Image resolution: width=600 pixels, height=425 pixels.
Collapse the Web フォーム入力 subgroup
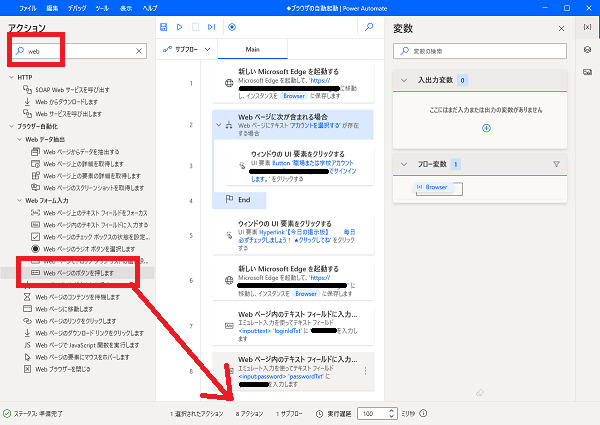[20, 200]
